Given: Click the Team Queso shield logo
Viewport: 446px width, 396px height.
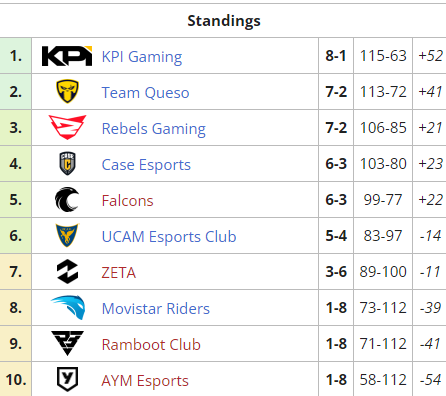Looking at the screenshot, I should pos(67,91).
